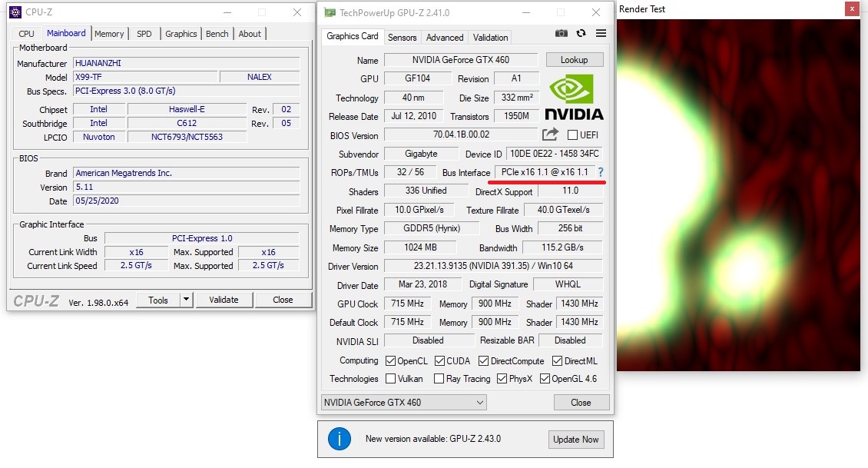
Task: Click the Current Link Speed 2.5 GT/s value
Action: 136,265
